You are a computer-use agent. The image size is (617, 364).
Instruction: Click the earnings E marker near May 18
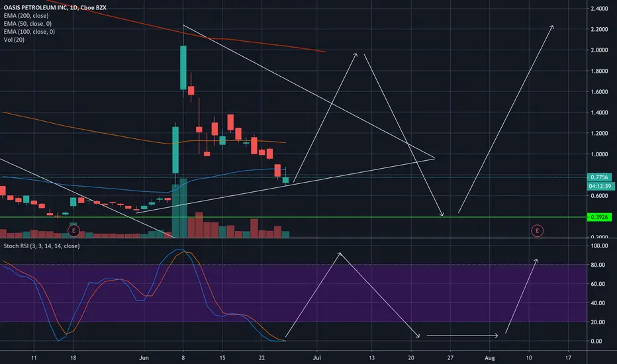coord(73,230)
